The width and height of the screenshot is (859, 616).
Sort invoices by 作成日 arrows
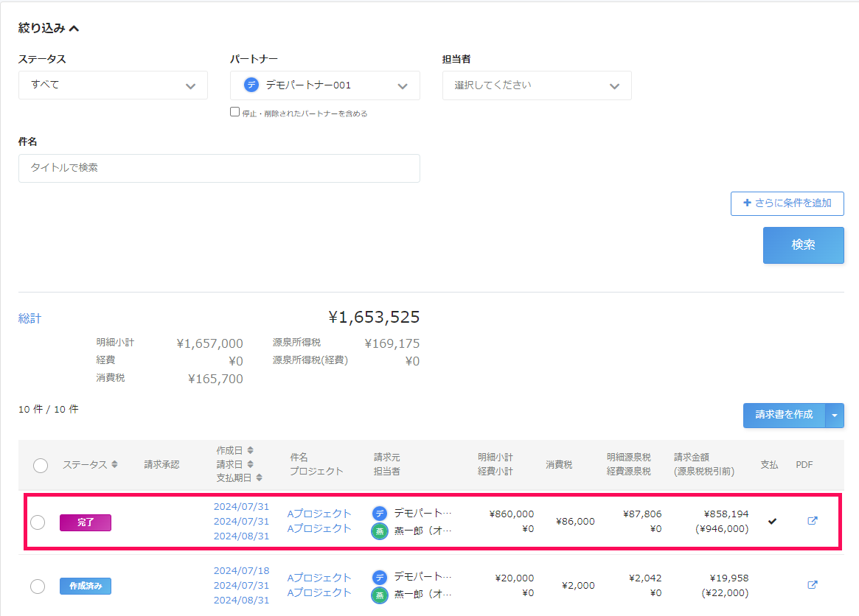[250, 450]
